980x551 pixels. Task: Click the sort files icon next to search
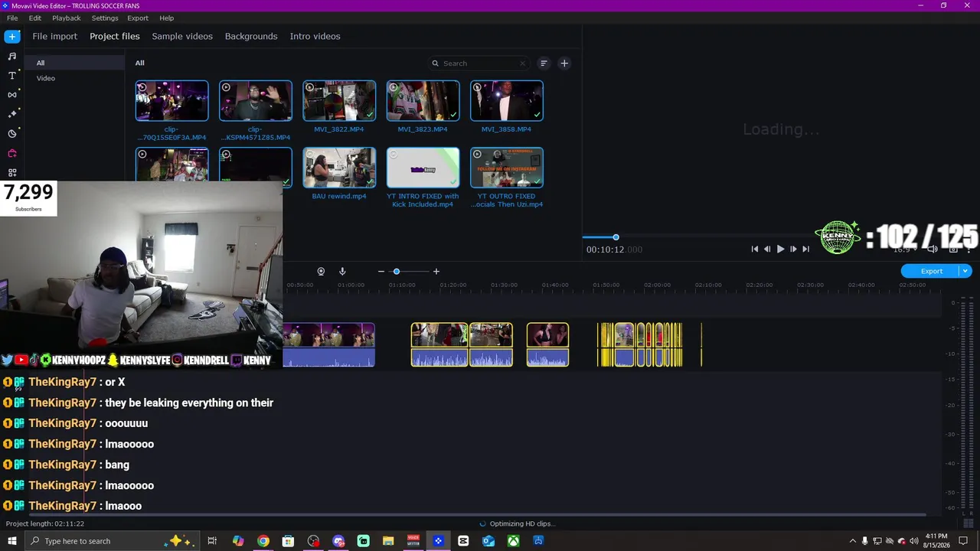pos(544,64)
